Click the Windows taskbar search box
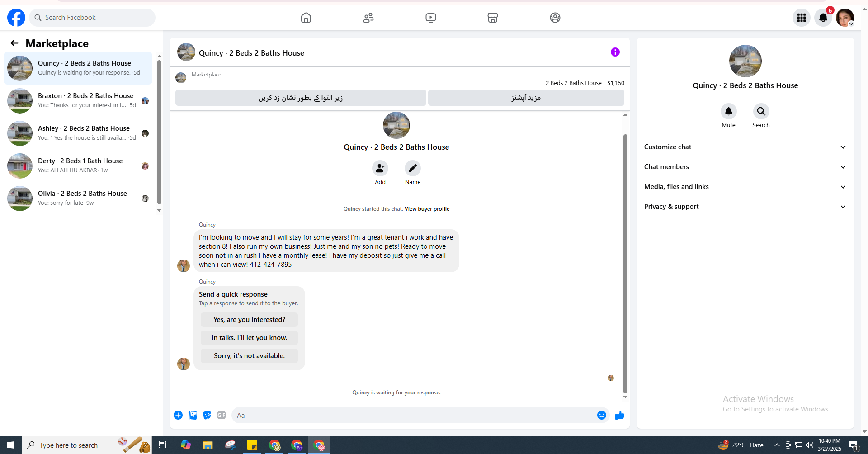The image size is (868, 454). pos(86,445)
